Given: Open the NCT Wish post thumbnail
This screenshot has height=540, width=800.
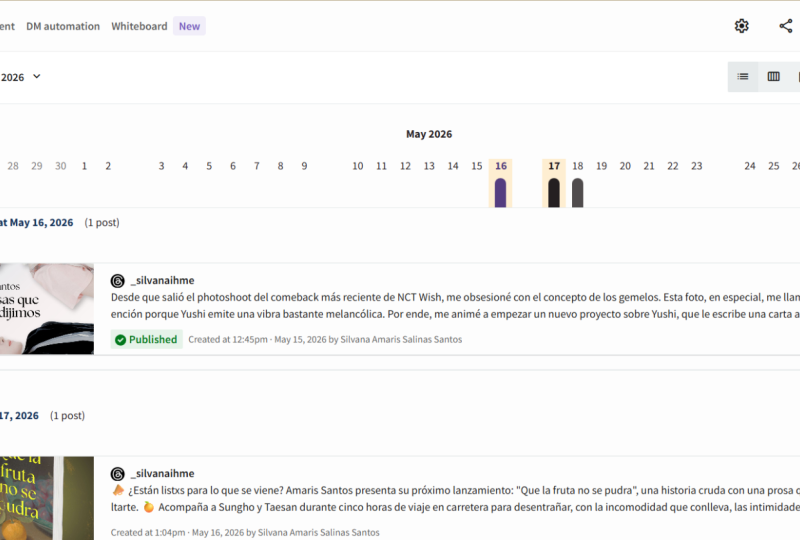Looking at the screenshot, I should (47, 309).
